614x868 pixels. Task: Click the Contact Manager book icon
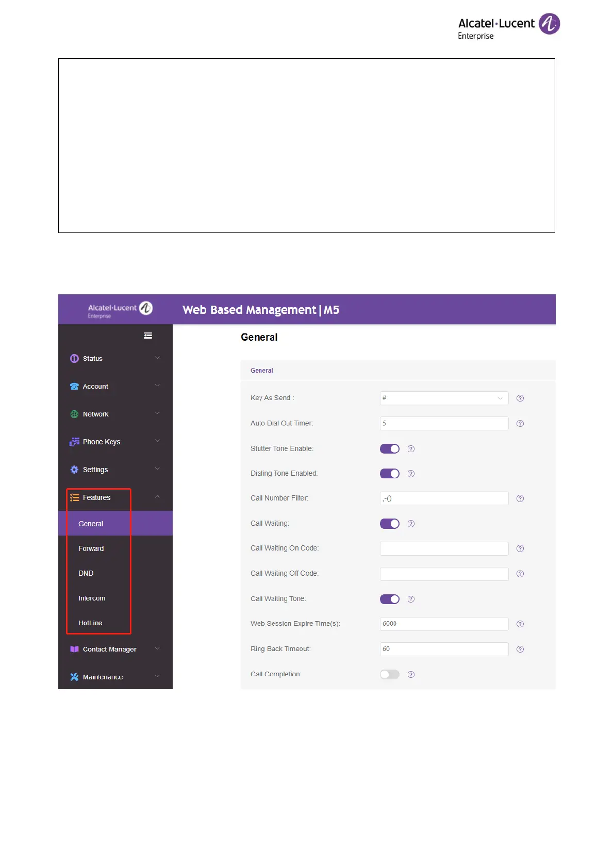click(x=74, y=649)
